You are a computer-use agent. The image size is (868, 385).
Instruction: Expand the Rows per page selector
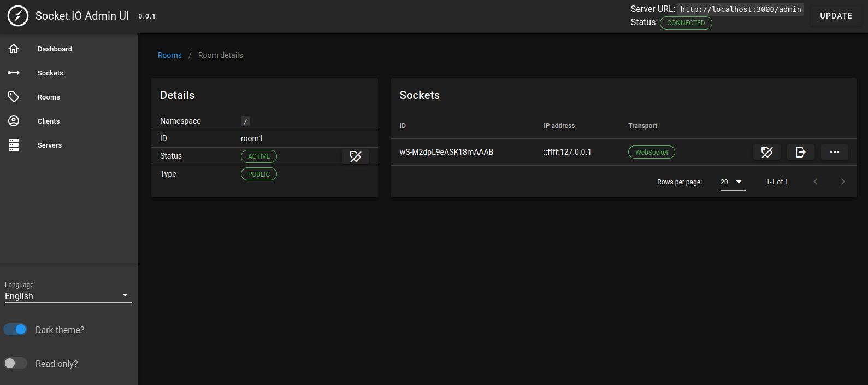733,182
